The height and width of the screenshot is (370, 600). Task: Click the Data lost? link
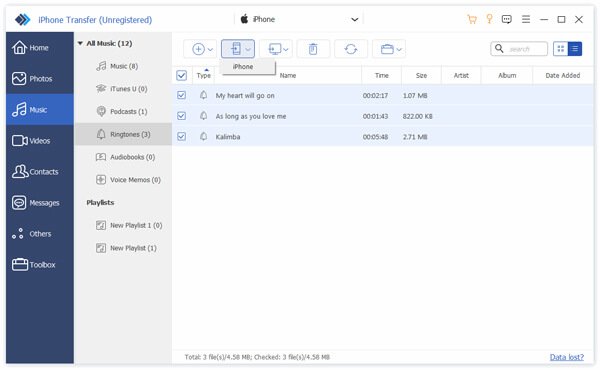coord(567,357)
